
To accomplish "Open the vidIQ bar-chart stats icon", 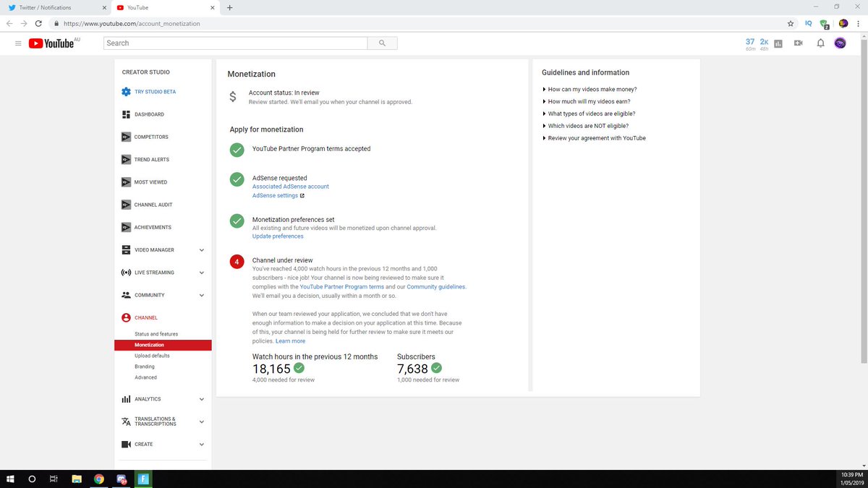I will click(778, 43).
